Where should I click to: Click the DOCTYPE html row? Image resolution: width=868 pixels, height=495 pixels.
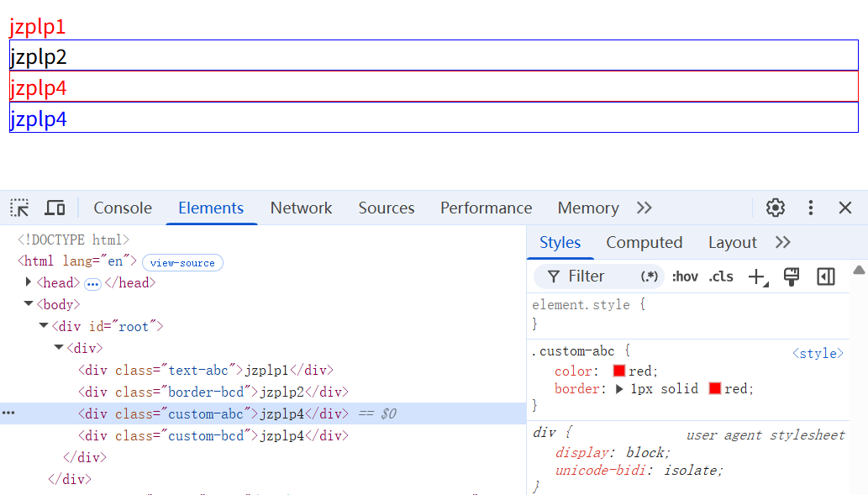[x=73, y=240]
